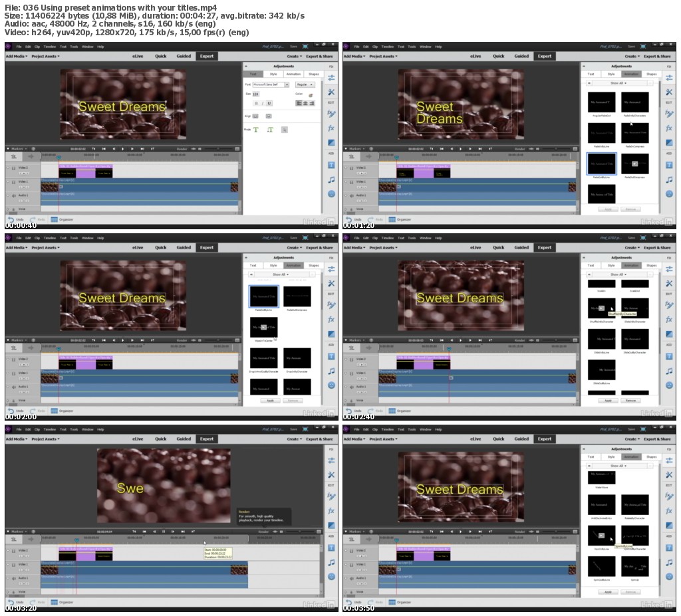Image resolution: width=681 pixels, height=616 pixels.
Task: Open the text Color picker in the 00:00:40 frame
Action: tap(311, 95)
